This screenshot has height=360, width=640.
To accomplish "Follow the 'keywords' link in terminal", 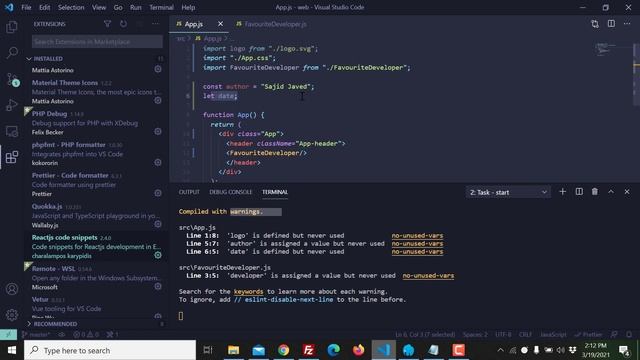I will tap(249, 291).
